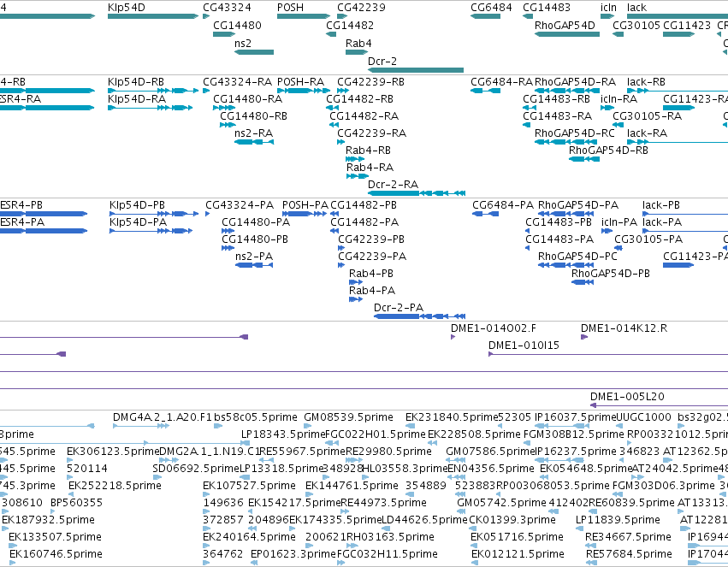The height and width of the screenshot is (567, 728).
Task: Select the Klp54D gene feature
Action: pos(153,16)
